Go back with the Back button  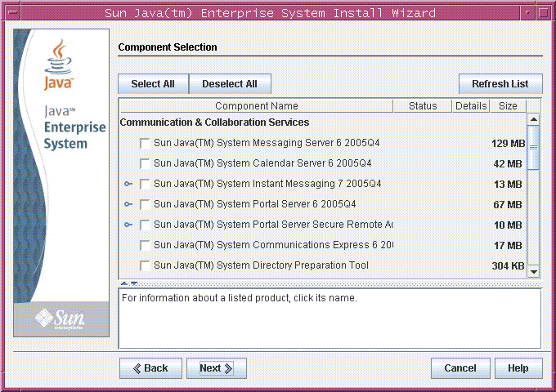pos(150,368)
